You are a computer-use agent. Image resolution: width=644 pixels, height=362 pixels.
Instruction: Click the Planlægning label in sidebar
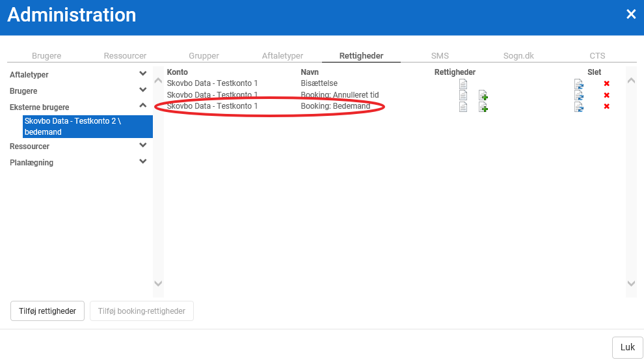click(32, 162)
